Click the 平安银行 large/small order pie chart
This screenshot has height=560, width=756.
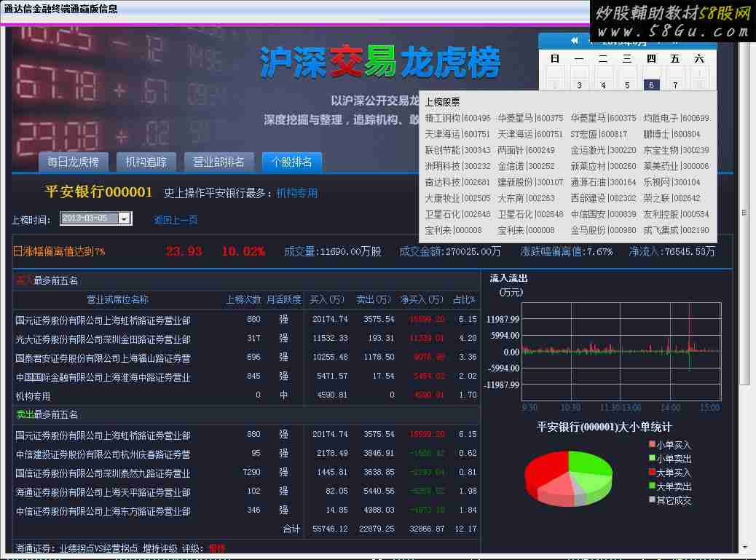(568, 478)
